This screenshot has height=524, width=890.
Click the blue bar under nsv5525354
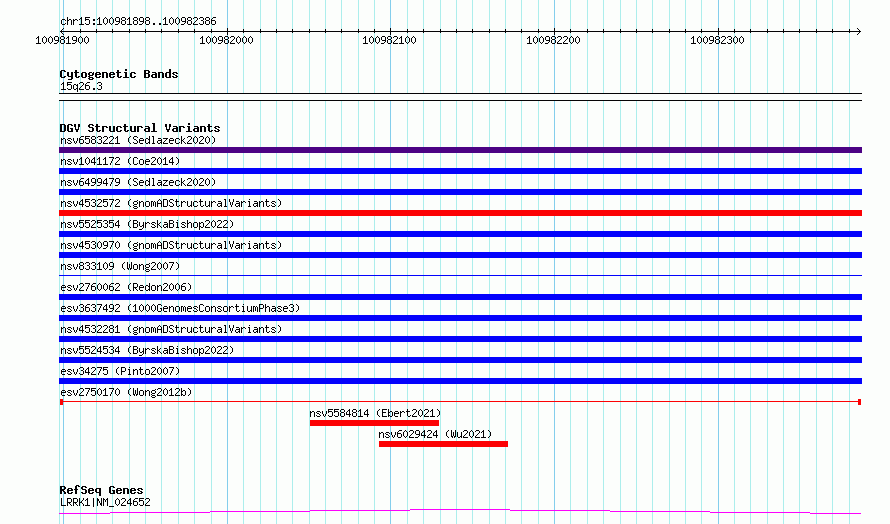point(460,234)
